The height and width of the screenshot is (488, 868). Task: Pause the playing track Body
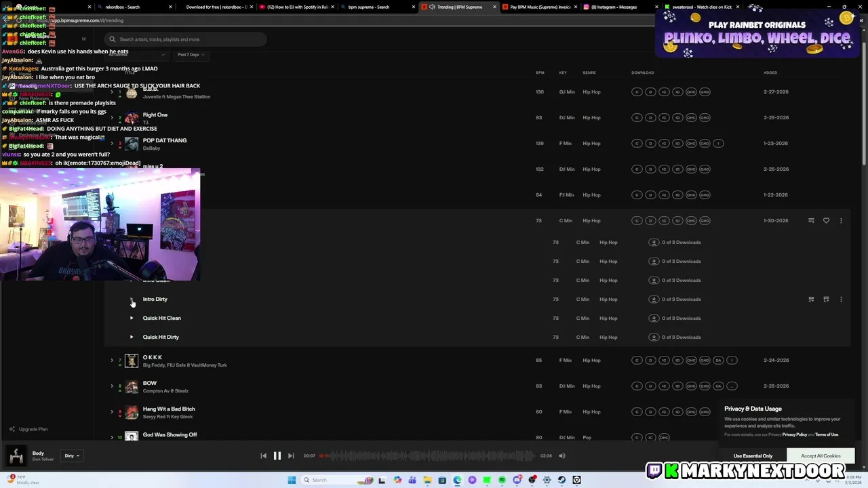[277, 456]
